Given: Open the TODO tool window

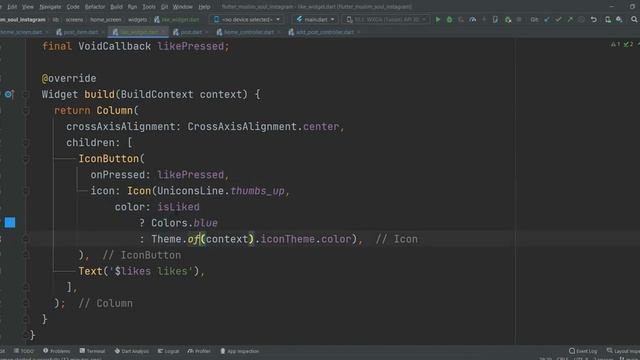Looking at the screenshot, I should pyautogui.click(x=24, y=351).
